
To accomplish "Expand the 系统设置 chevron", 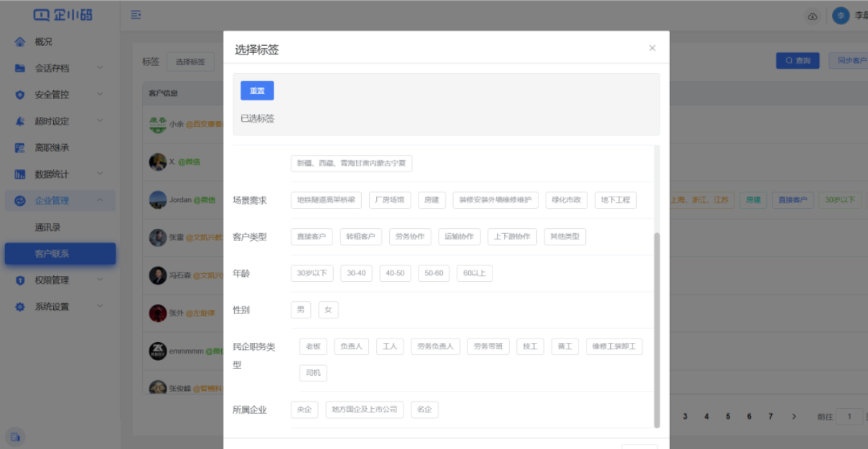I will coord(100,306).
